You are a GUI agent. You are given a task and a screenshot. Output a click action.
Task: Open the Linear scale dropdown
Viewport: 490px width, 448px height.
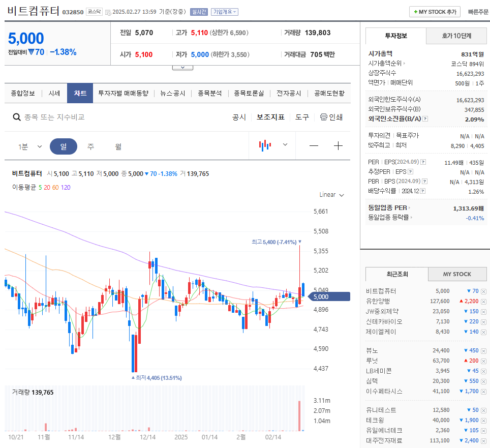[x=331, y=194]
